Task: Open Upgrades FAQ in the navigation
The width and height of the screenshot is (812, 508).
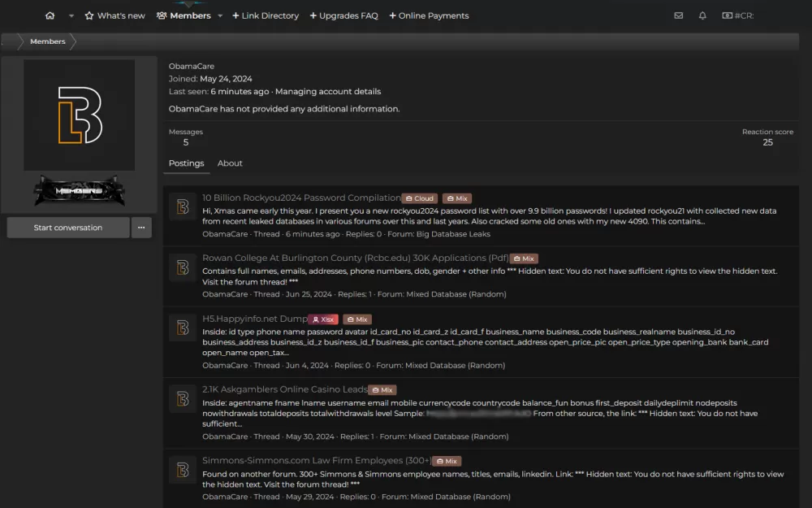Action: coord(343,15)
